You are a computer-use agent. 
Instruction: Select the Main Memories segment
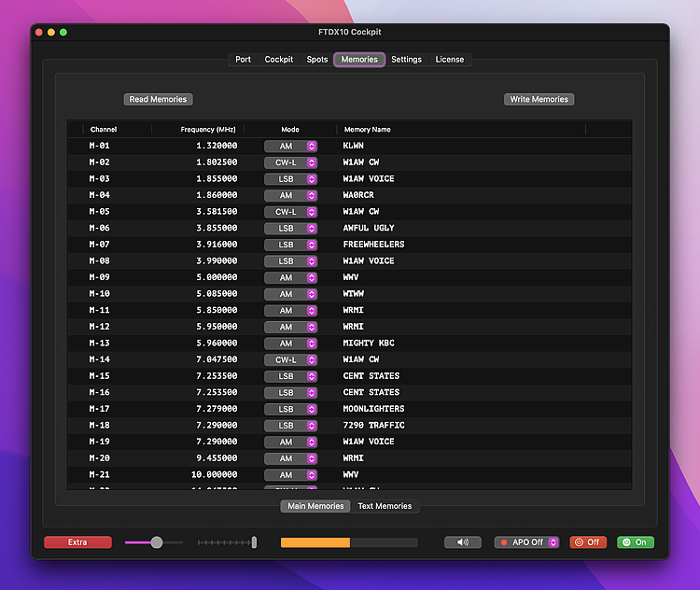click(316, 506)
